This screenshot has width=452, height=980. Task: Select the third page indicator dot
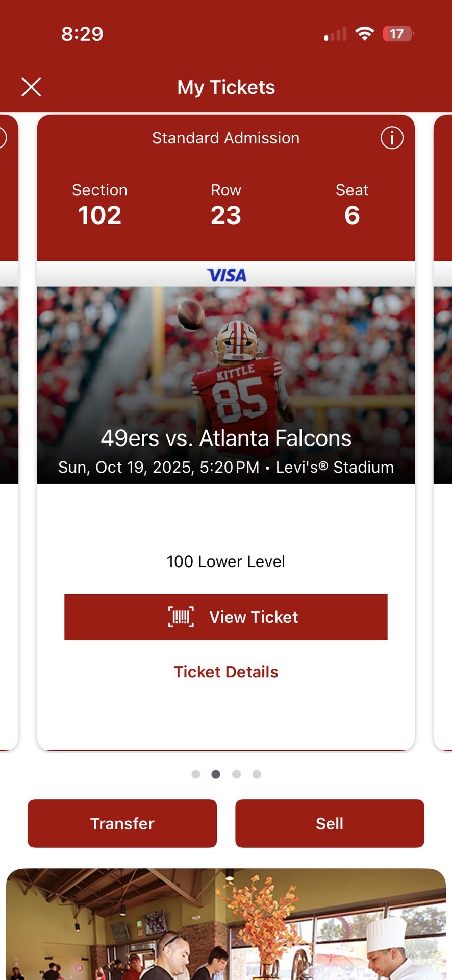coord(237,774)
